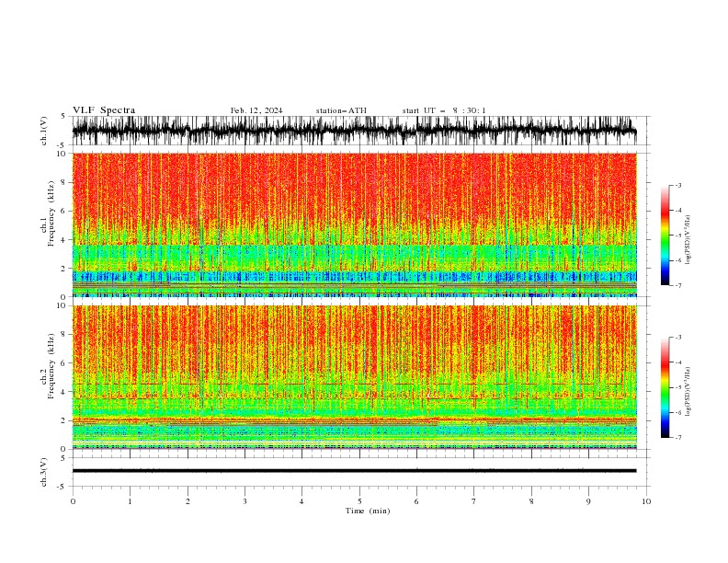The image size is (728, 563).
Task: Click time axis tick label "6"
Action: (x=416, y=501)
